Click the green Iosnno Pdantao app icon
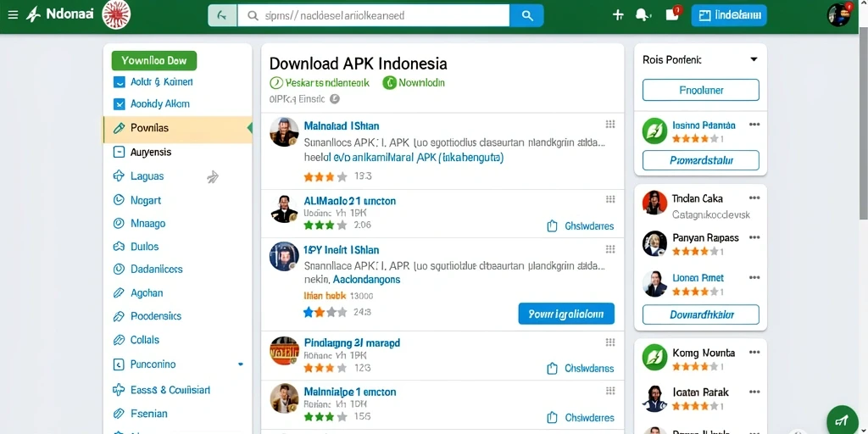The width and height of the screenshot is (868, 434). pyautogui.click(x=655, y=131)
